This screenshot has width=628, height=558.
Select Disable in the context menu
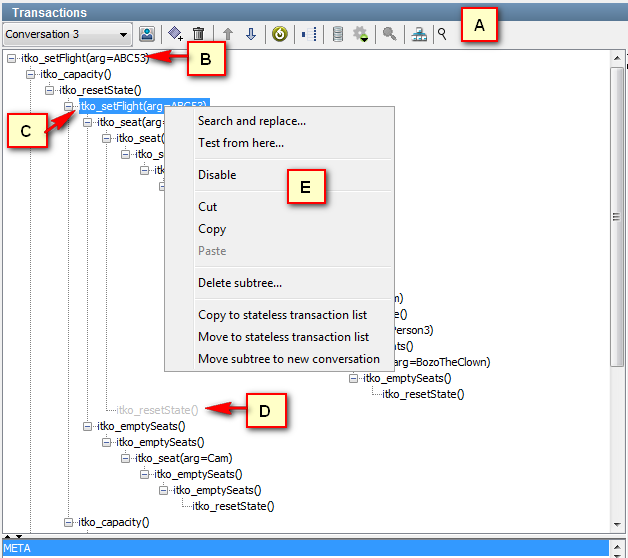(x=217, y=175)
